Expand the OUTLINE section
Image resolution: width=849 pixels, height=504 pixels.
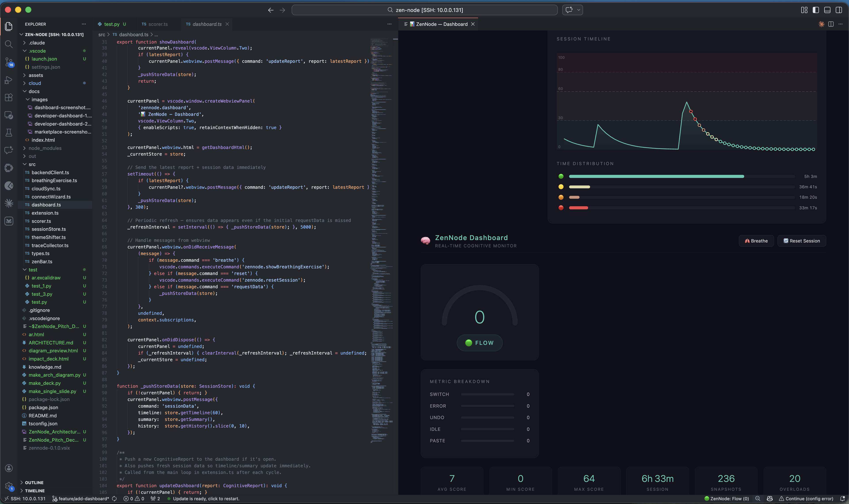34,482
